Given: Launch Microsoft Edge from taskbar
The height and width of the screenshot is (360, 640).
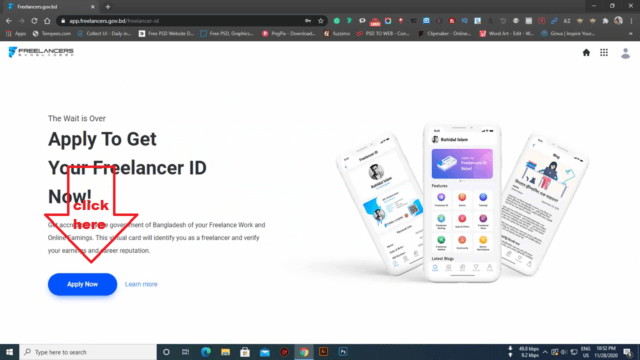Looking at the screenshot, I should tap(205, 352).
